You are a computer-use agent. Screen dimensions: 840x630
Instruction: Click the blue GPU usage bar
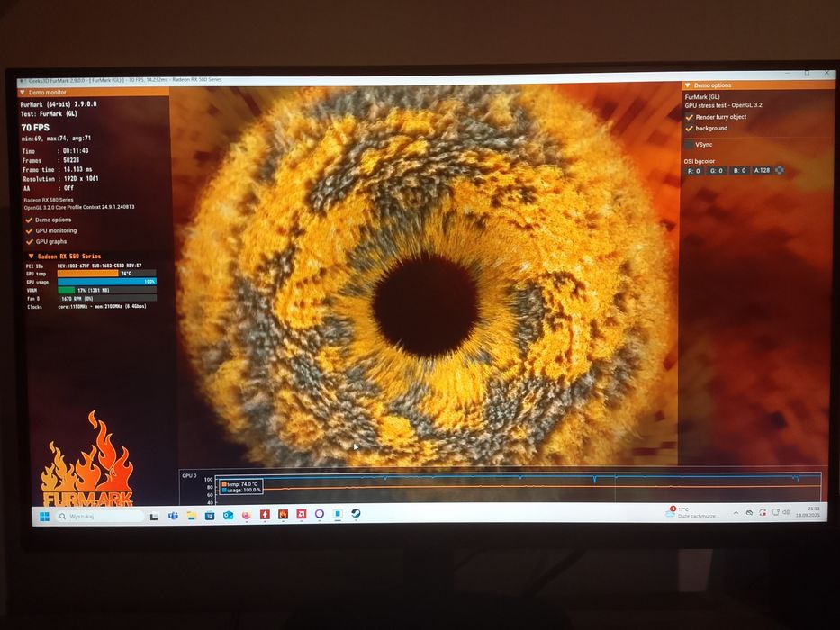[107, 281]
